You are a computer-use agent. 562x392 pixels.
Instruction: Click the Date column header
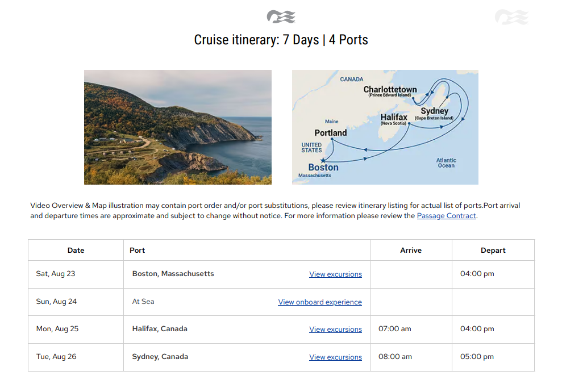pyautogui.click(x=76, y=250)
